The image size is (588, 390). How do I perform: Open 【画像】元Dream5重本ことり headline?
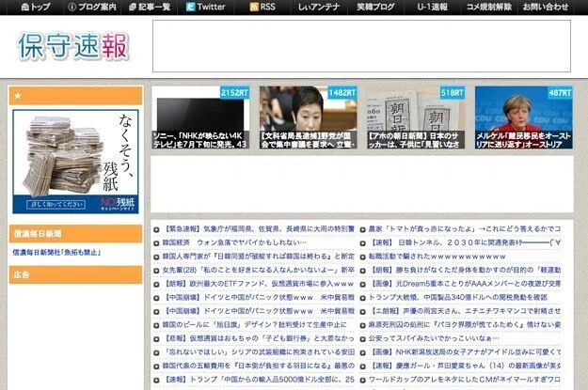click(x=465, y=284)
